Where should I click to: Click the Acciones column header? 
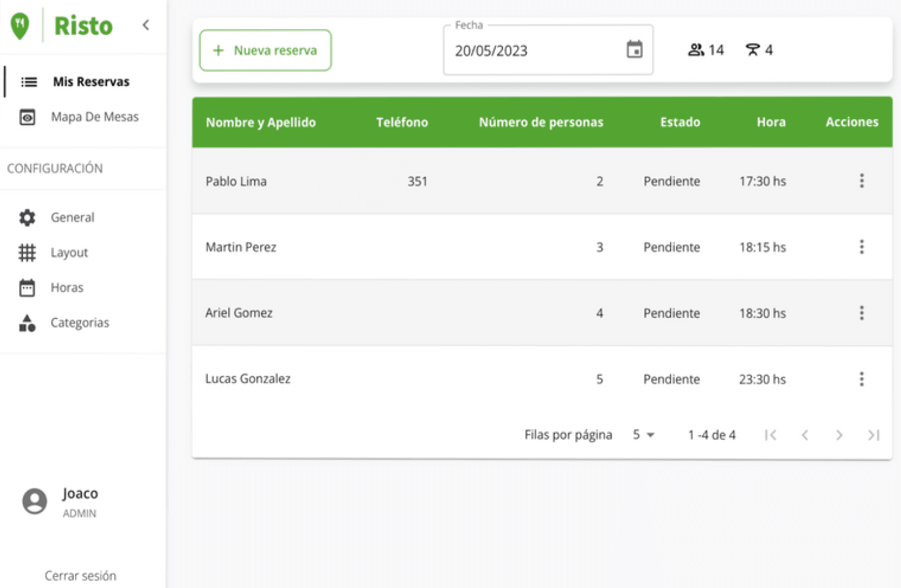tap(852, 122)
